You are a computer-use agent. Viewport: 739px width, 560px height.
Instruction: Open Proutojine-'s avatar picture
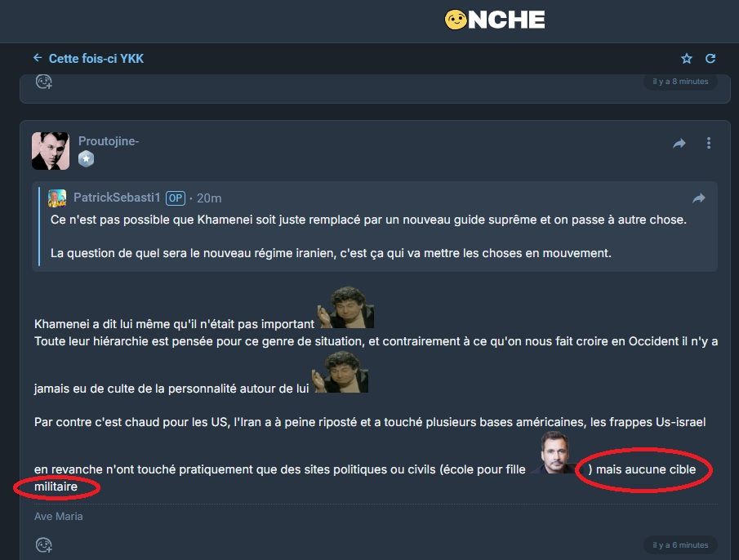click(x=51, y=151)
